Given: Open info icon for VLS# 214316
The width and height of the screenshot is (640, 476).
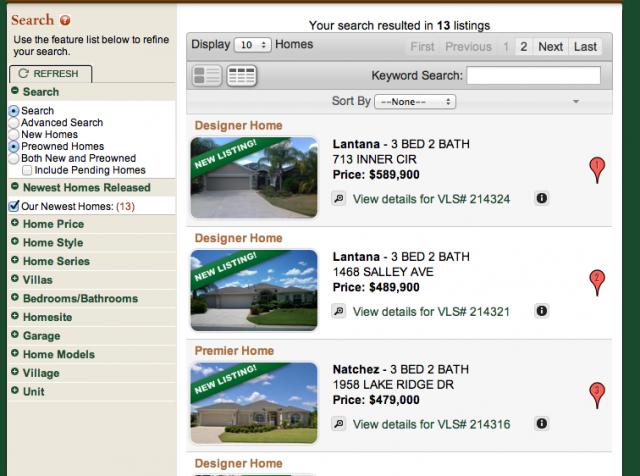Looking at the screenshot, I should tap(542, 424).
